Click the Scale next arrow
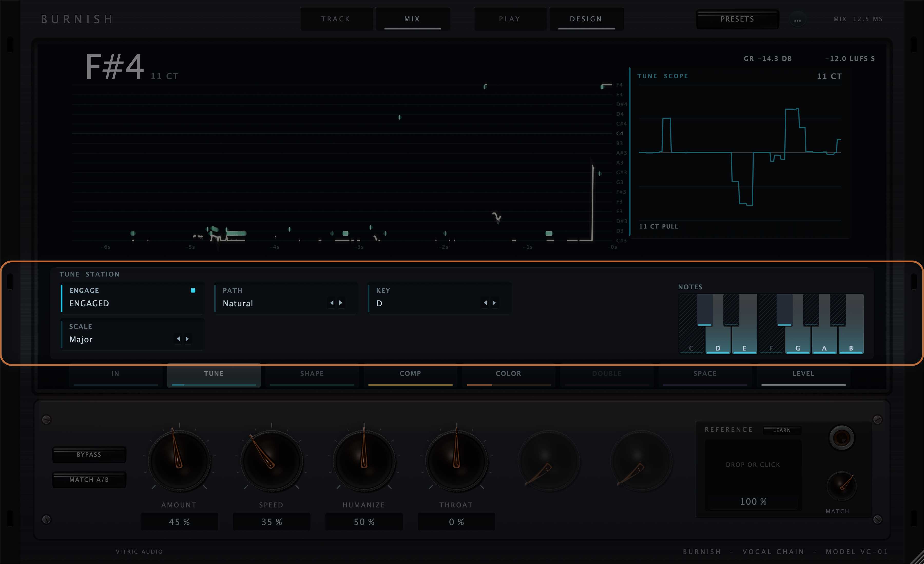The width and height of the screenshot is (924, 564). point(187,339)
